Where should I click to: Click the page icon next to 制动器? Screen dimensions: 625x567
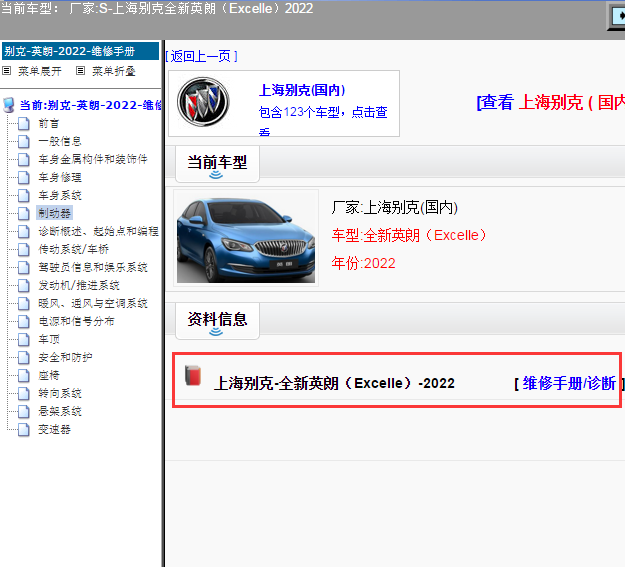[24, 213]
